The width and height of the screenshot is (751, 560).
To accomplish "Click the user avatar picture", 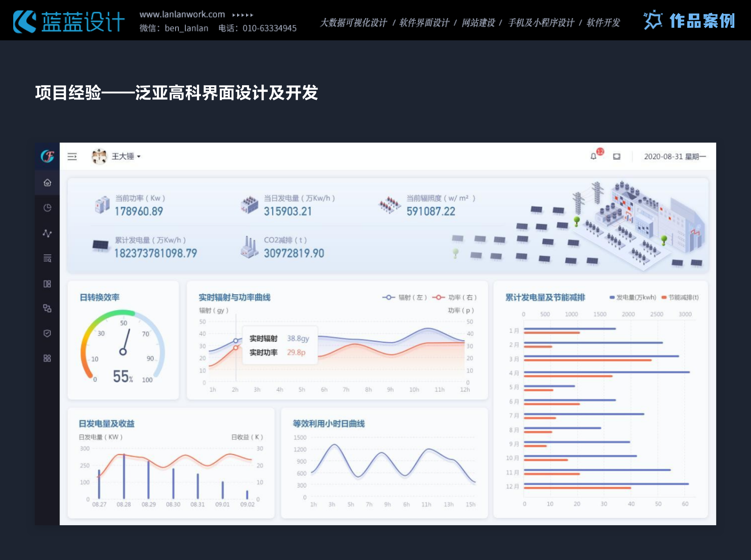I will click(x=99, y=157).
